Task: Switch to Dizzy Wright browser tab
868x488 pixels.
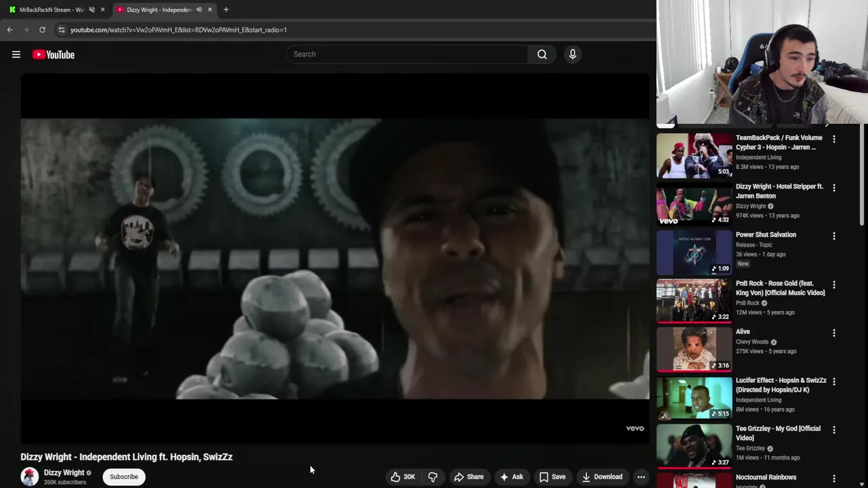Action: point(159,9)
